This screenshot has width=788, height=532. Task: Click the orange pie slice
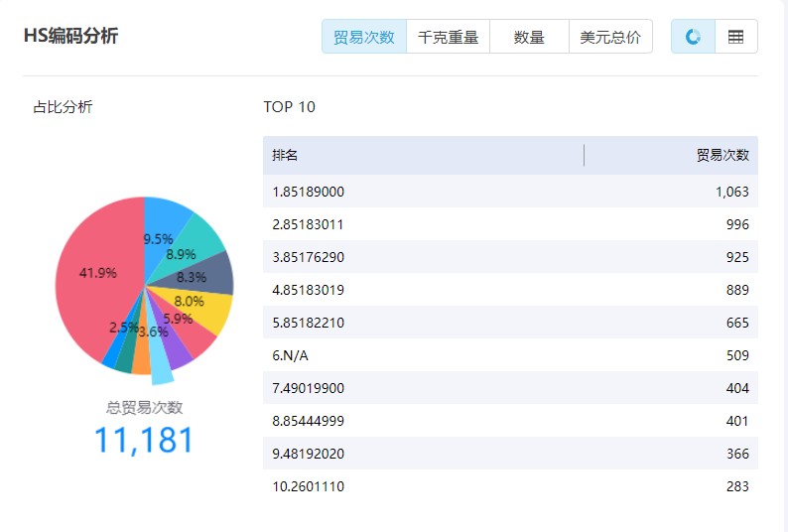pyautogui.click(x=141, y=359)
